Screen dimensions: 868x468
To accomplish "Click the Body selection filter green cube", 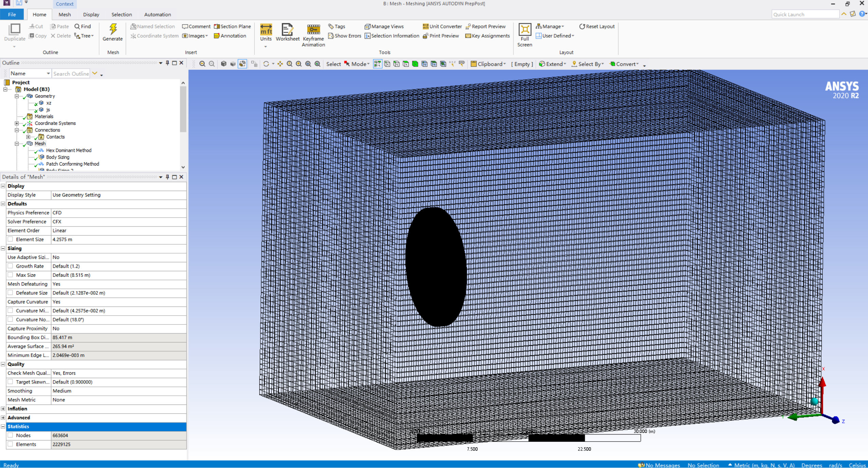I will [415, 64].
